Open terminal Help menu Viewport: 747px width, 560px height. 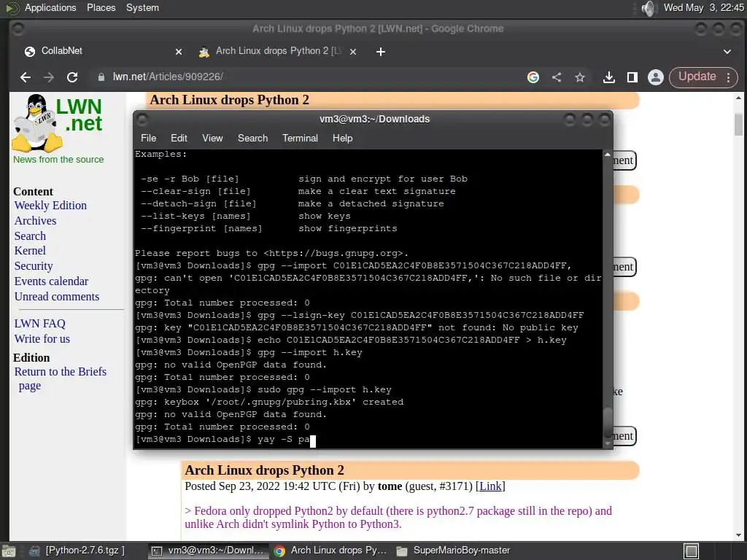tap(343, 138)
